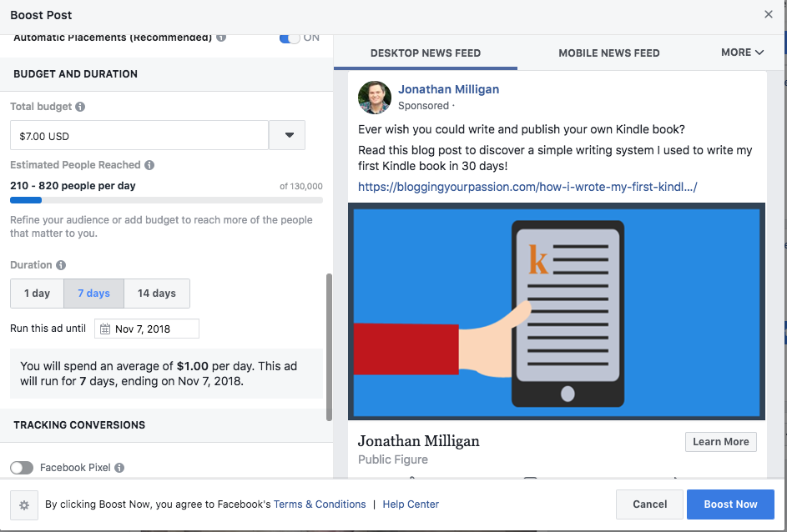Click the Public Figure category text
Screen dimensions: 787x532
tap(393, 459)
